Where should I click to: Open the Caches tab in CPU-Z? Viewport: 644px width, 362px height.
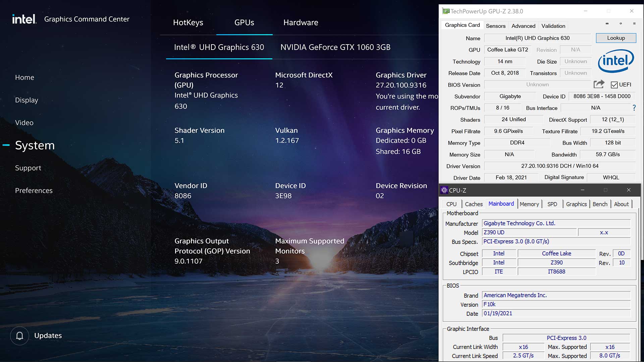(474, 204)
